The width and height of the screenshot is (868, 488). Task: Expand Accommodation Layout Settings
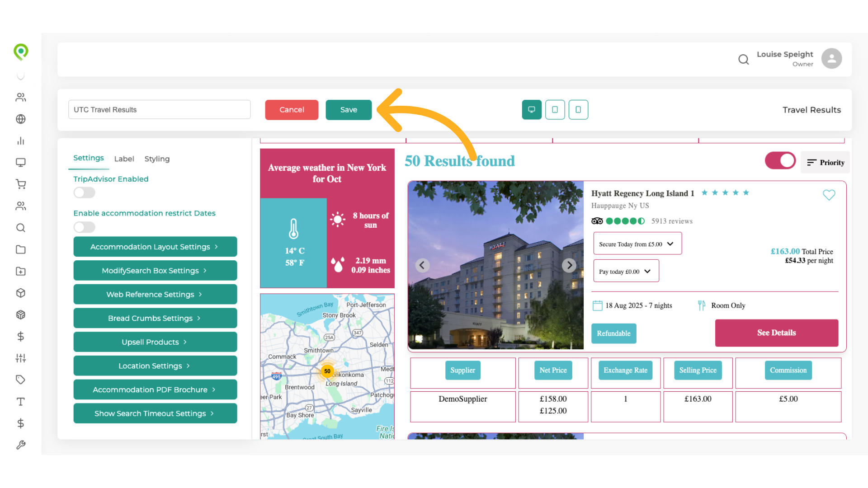click(x=155, y=247)
